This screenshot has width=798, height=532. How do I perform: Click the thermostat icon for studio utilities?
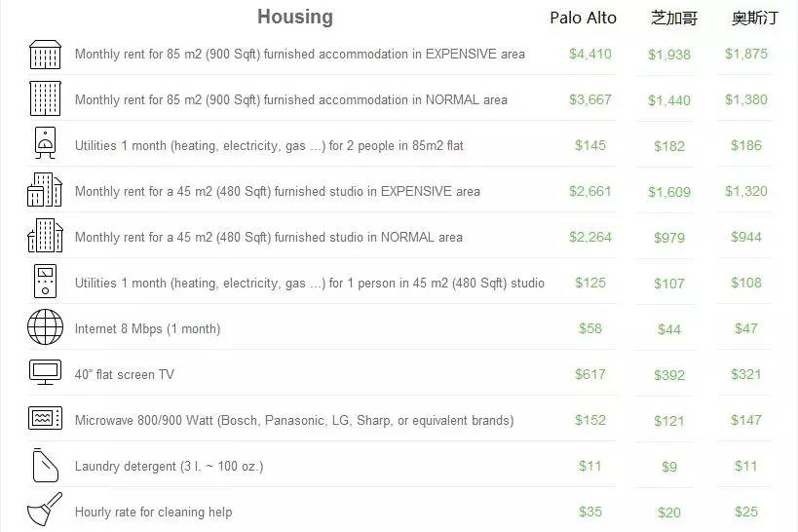point(45,281)
